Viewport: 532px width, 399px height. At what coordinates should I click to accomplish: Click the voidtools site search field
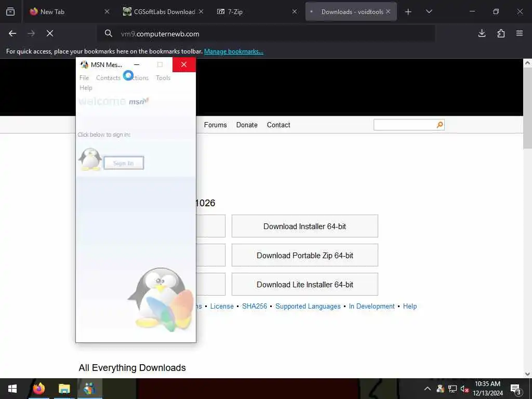(x=404, y=125)
